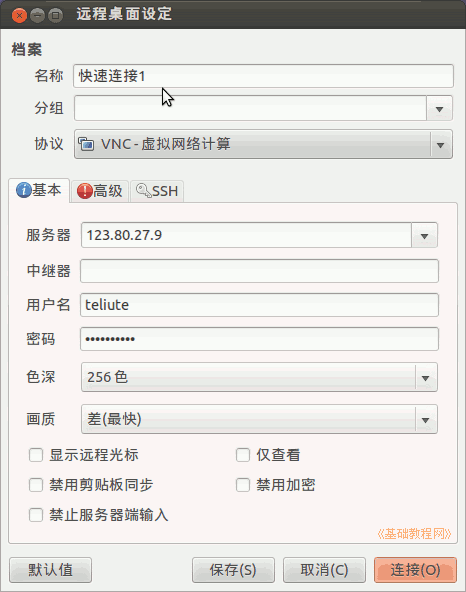
Task: Minimize the remote desktop settings window
Action: click(x=37, y=15)
